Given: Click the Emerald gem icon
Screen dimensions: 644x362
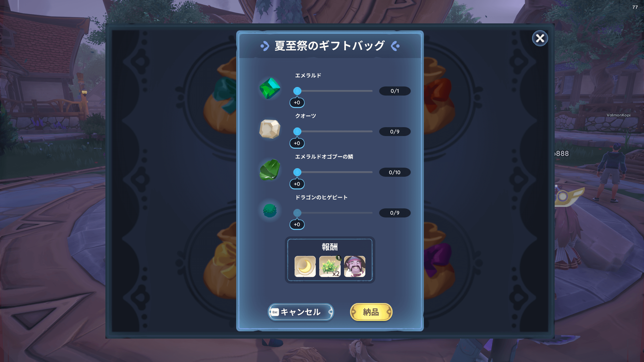Looking at the screenshot, I should tap(270, 88).
